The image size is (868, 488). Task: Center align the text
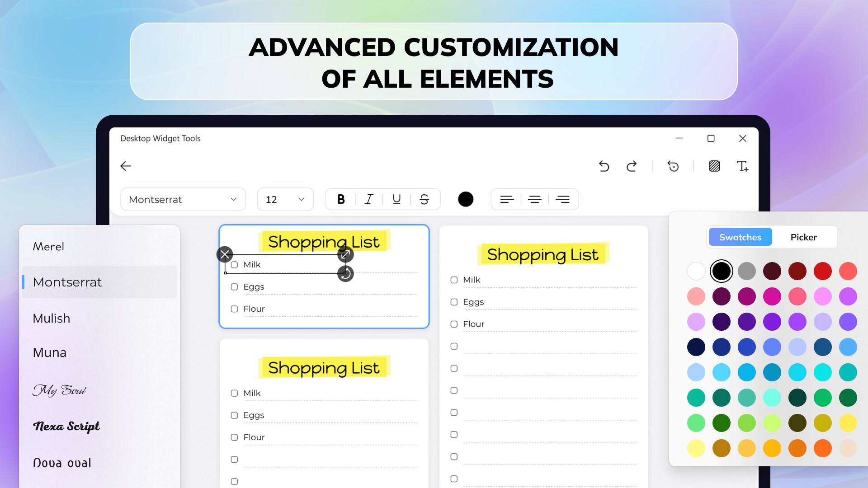[535, 199]
